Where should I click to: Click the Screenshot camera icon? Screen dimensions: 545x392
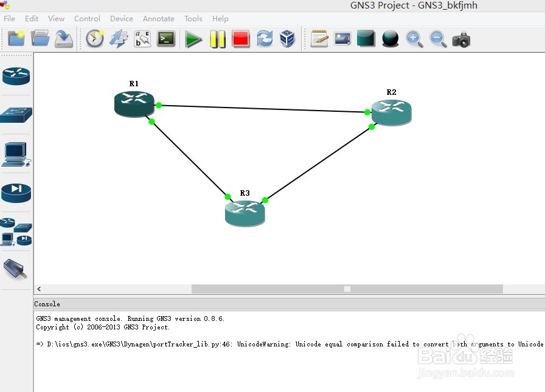pos(461,39)
